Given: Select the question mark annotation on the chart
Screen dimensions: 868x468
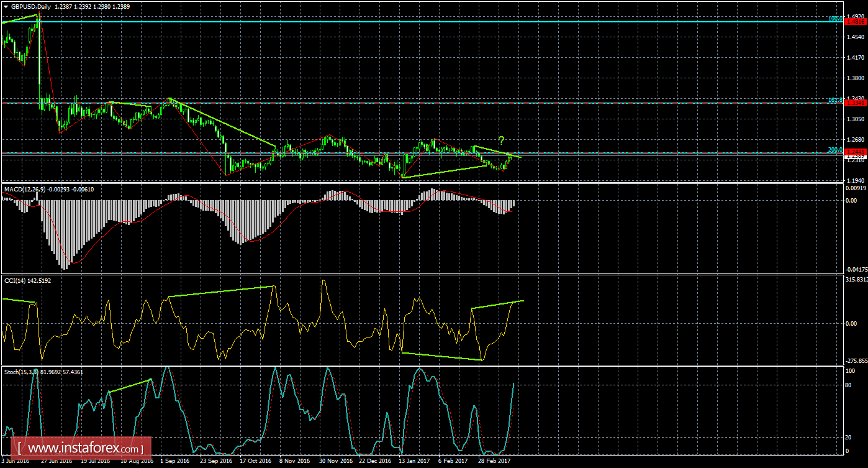Looking at the screenshot, I should (500, 140).
